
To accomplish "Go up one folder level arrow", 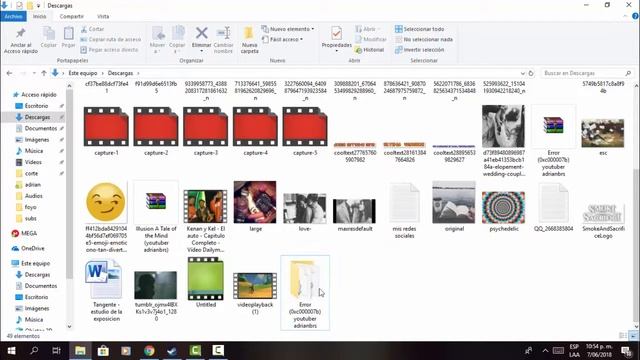I will click(x=44, y=73).
